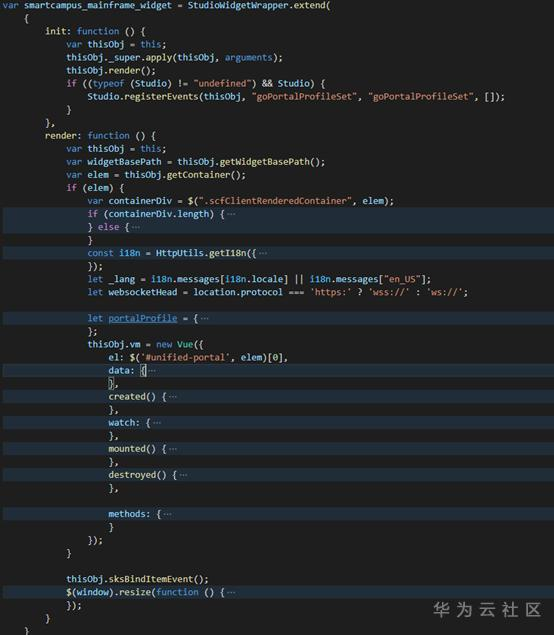
Task: Unfold the watch: block ellipsis
Action: point(157,423)
